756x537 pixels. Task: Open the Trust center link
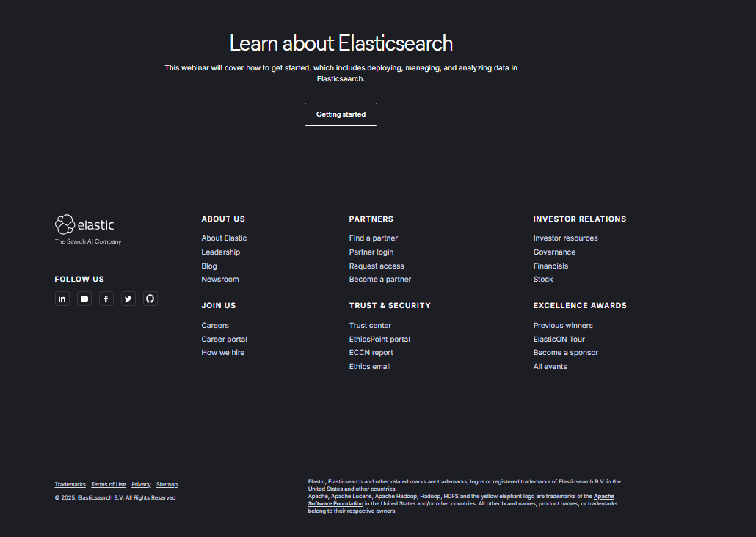click(x=370, y=326)
